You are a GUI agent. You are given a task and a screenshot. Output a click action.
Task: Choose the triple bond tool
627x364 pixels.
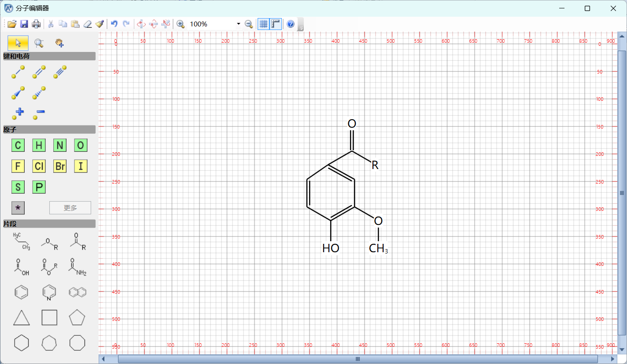(x=60, y=72)
